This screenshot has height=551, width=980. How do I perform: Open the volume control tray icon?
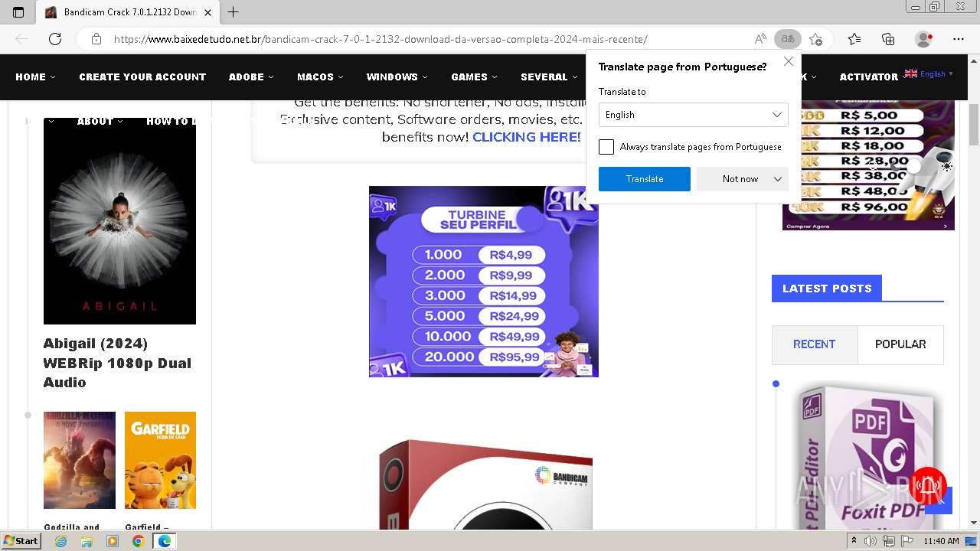point(871,541)
